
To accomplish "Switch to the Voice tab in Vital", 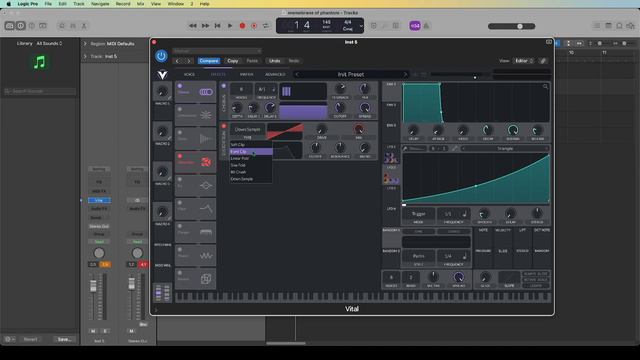I will pyautogui.click(x=189, y=74).
